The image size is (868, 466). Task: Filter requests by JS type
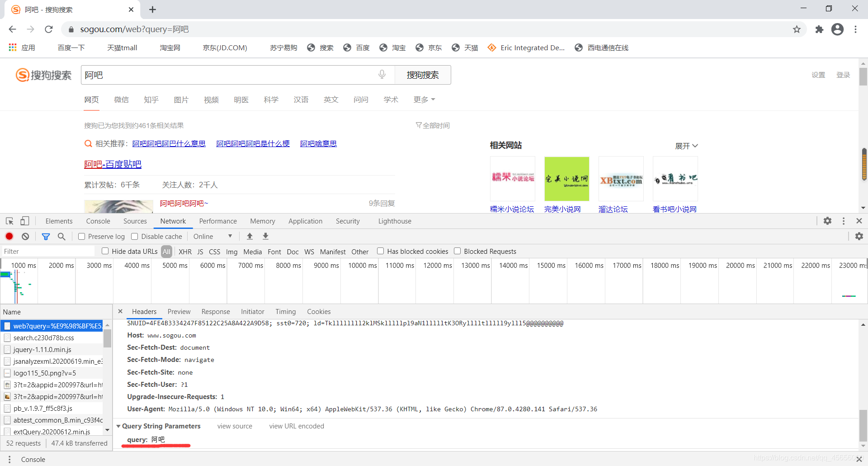[x=200, y=252]
